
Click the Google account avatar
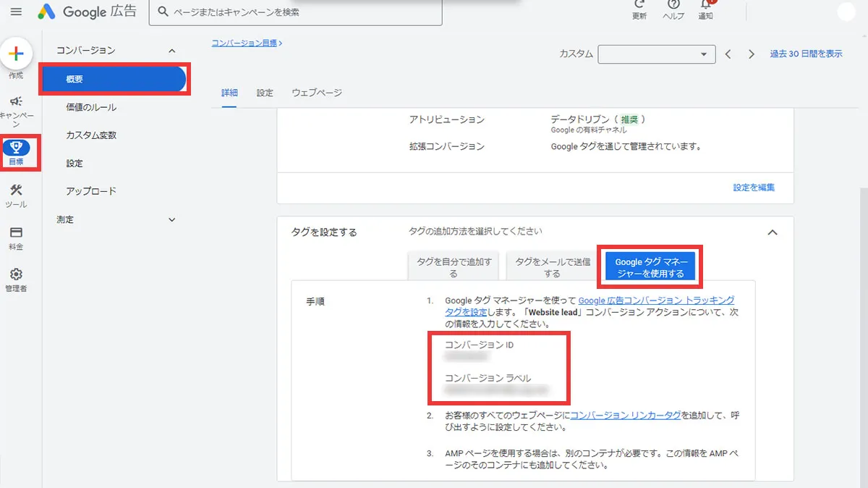click(x=846, y=12)
